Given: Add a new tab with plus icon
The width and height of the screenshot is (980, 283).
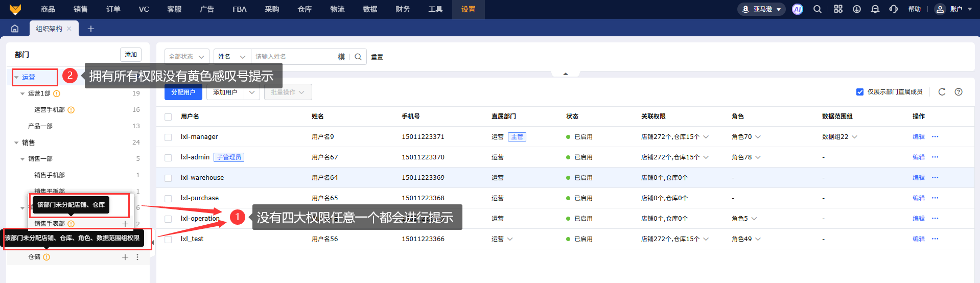Looking at the screenshot, I should pos(91,29).
